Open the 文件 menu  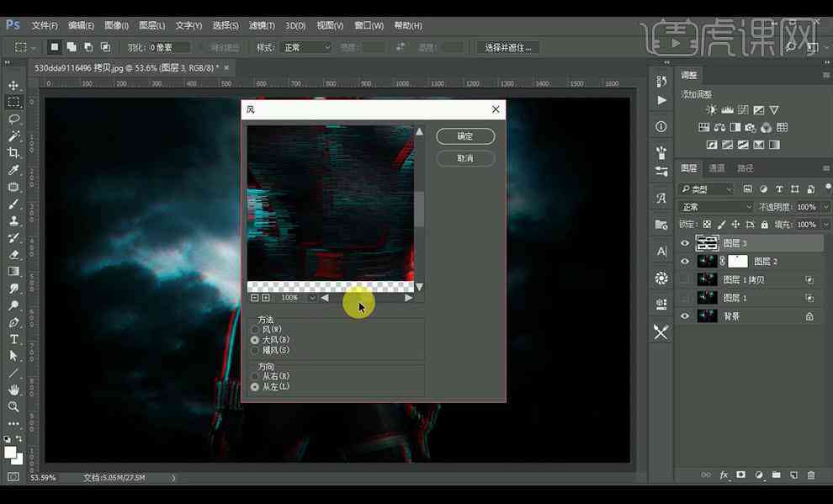[45, 25]
